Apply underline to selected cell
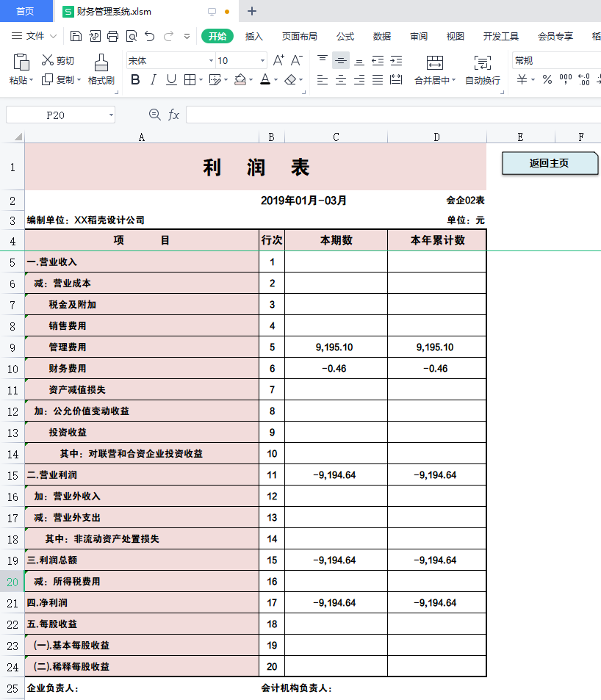The height and width of the screenshot is (700, 601). click(171, 78)
